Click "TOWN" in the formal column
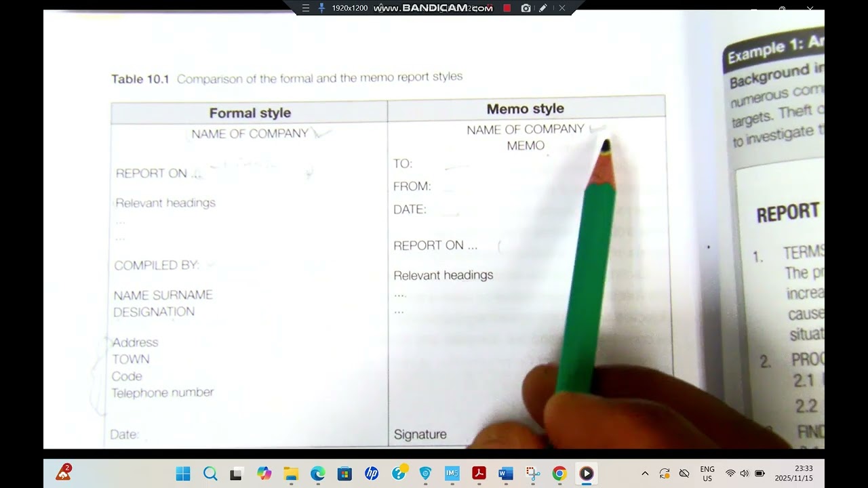The width and height of the screenshot is (868, 488). point(131,359)
